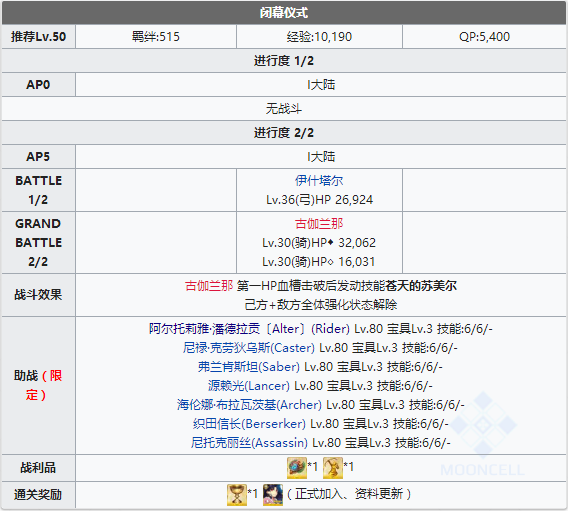Click the 进行度 2/2 section header
This screenshot has width=568, height=511.
point(284,133)
